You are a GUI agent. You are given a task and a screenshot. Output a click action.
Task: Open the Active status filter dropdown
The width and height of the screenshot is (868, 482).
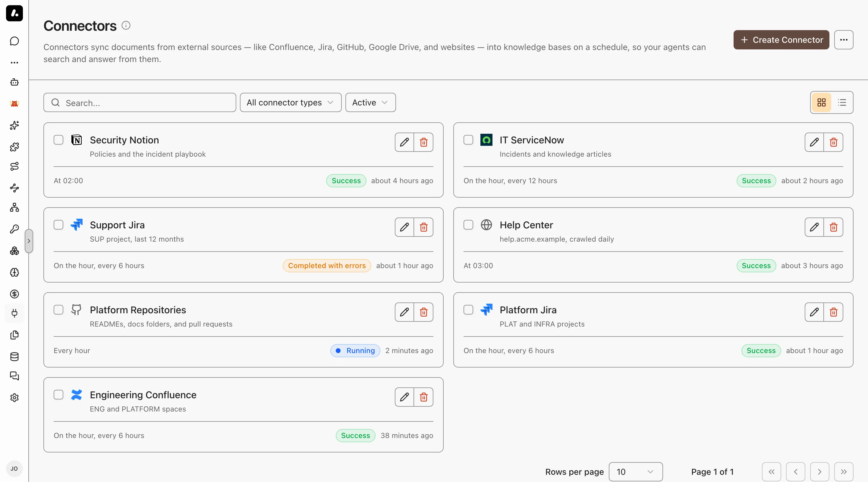click(370, 102)
